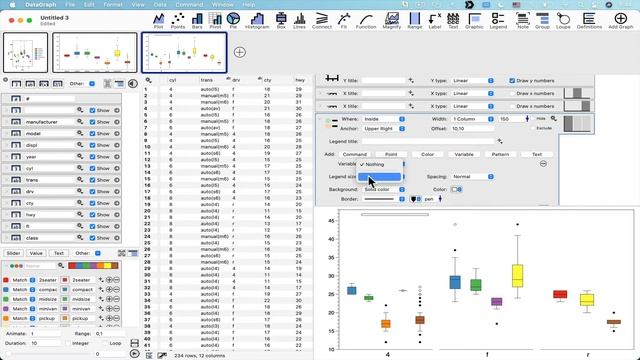Select the first graph thumbnail
This screenshot has height=360, width=640.
[25, 53]
